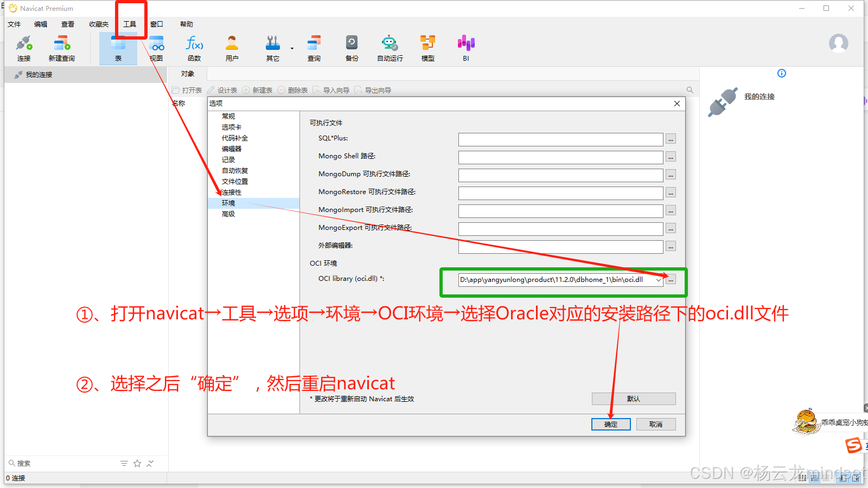Click the user avatar profile icon
The height and width of the screenshot is (488, 868).
click(838, 43)
